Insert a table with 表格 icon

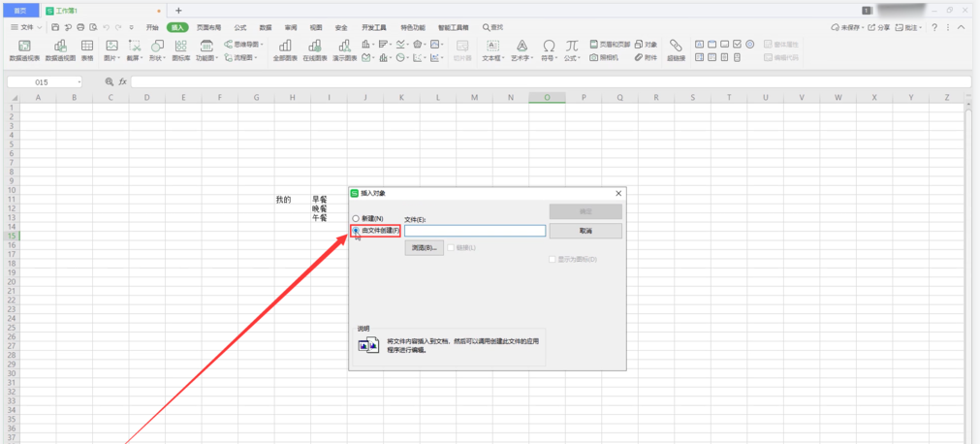coord(87,46)
